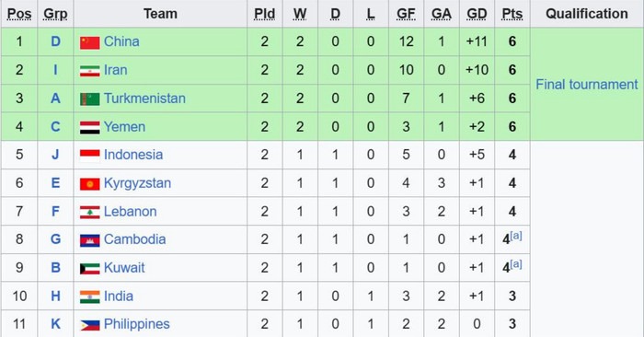Follow the Group J link for Indonesia
Screen dimensions: 644x337
(55, 155)
